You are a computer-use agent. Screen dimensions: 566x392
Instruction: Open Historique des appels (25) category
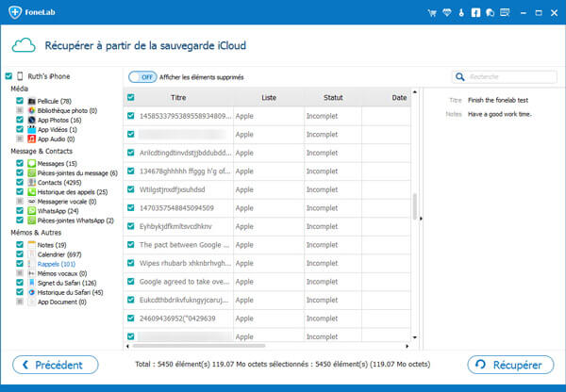tap(73, 192)
